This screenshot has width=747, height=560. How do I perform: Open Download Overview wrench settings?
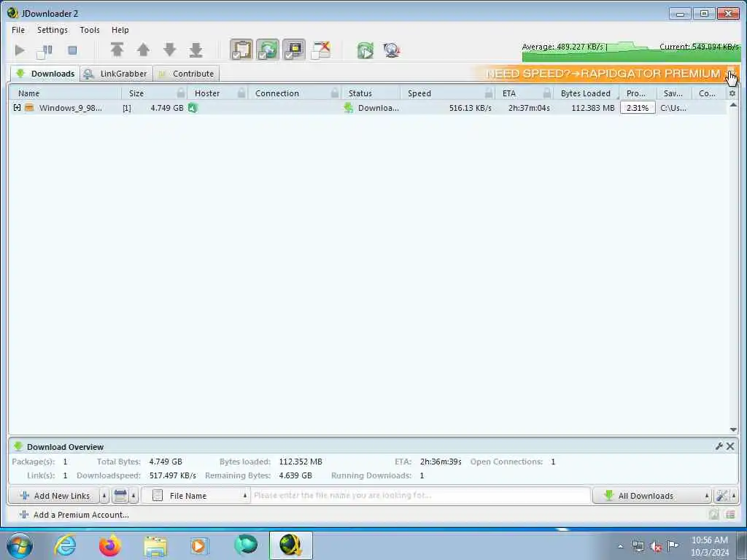[719, 446]
